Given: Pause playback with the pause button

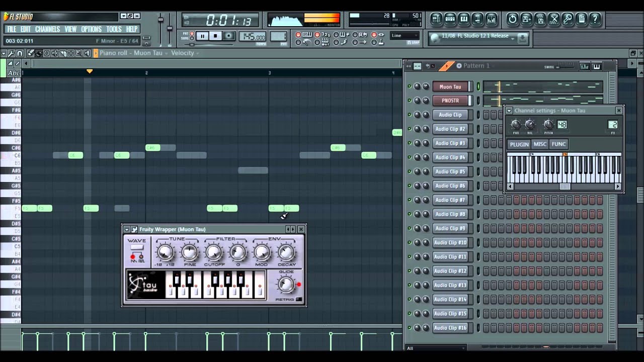Looking at the screenshot, I should click(202, 36).
